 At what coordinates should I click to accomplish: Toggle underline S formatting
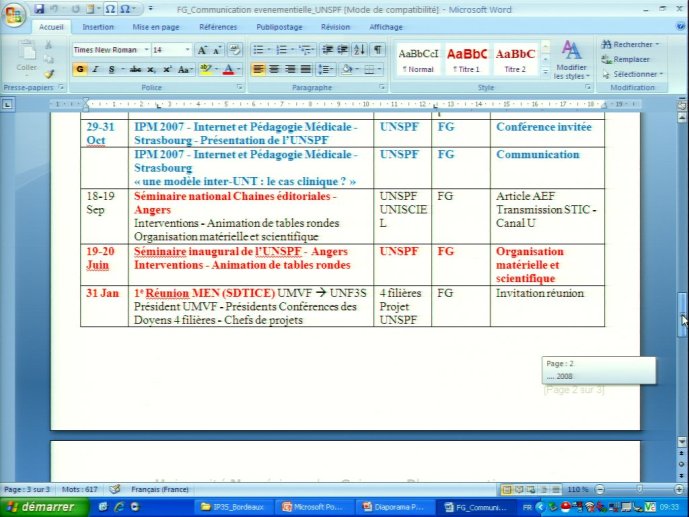[112, 69]
